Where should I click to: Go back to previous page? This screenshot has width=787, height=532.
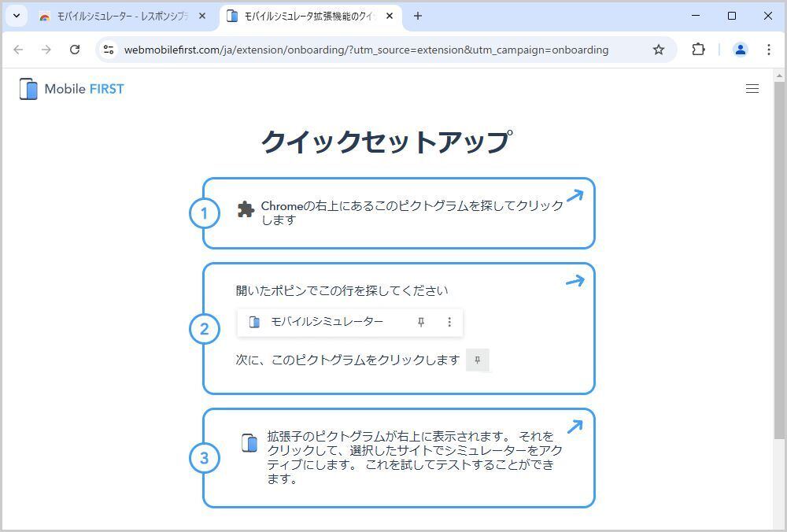pyautogui.click(x=19, y=50)
